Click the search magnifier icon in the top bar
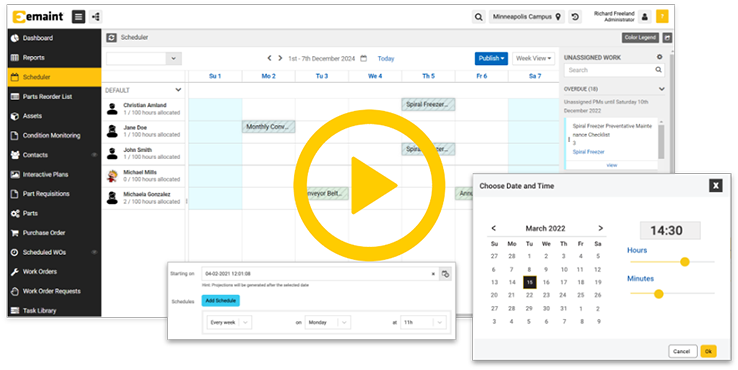The height and width of the screenshot is (370, 738). 479,17
